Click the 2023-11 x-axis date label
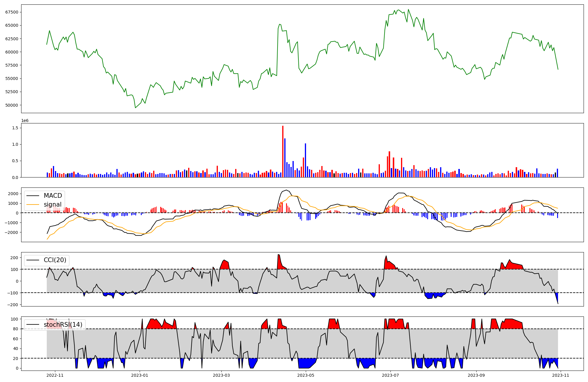Viewport: 588px width, 382px height. pyautogui.click(x=561, y=375)
